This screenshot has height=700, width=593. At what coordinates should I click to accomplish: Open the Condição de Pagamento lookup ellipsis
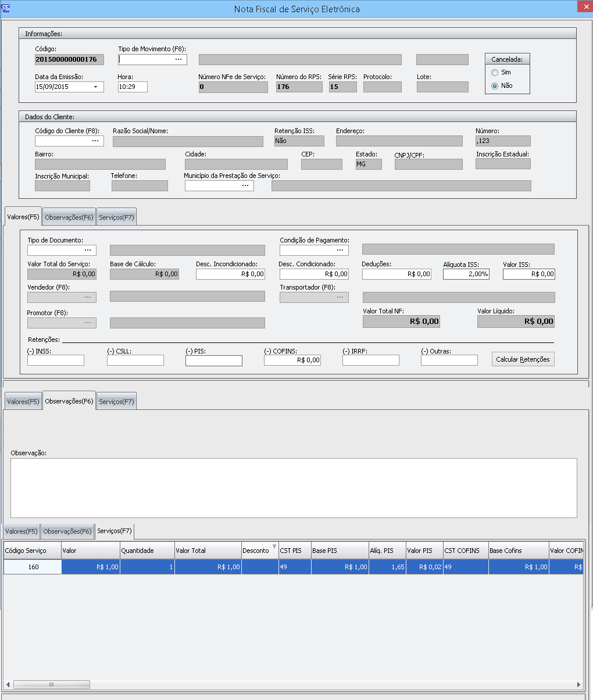tap(340, 250)
